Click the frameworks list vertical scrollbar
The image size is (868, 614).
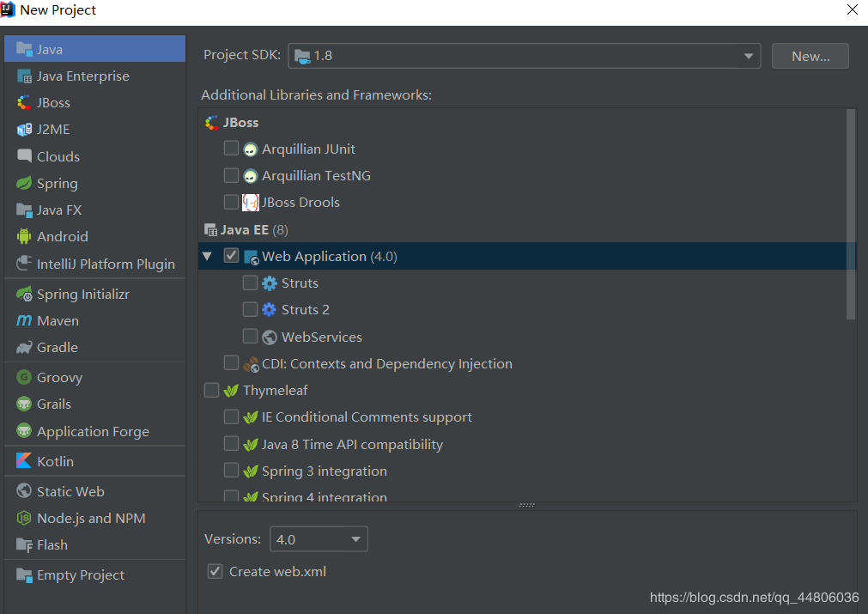tap(851, 215)
